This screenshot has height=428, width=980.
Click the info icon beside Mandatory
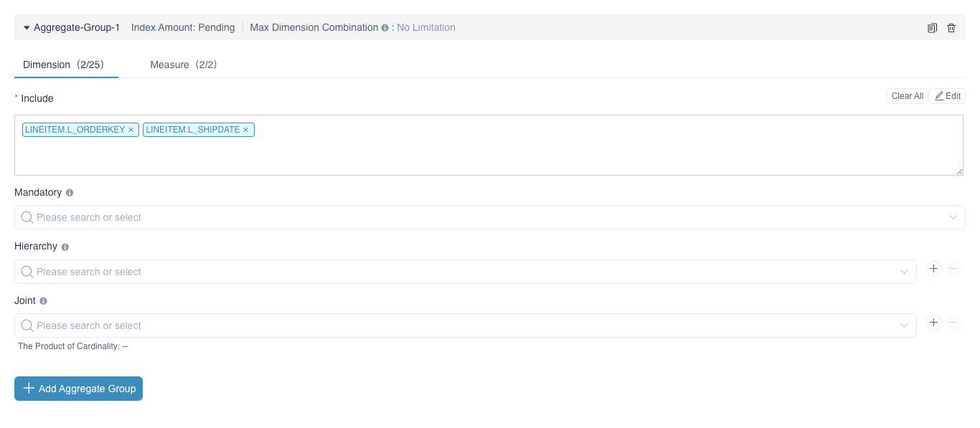tap(70, 193)
